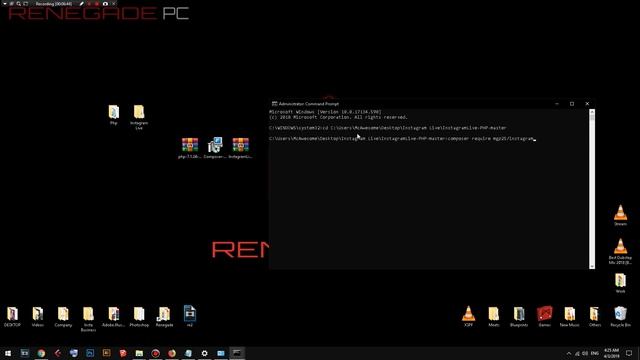Image resolution: width=640 pixels, height=360 pixels.
Task: Open the Blueprints folder icon
Action: click(x=519, y=317)
